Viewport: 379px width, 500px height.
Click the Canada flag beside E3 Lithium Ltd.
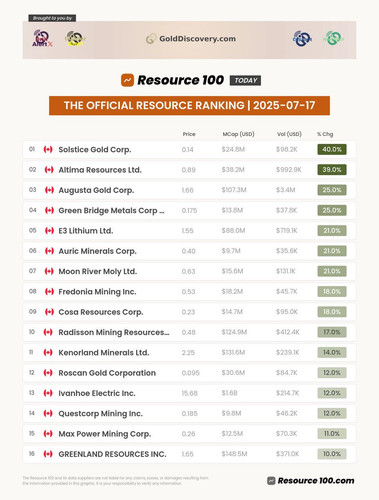(49, 231)
